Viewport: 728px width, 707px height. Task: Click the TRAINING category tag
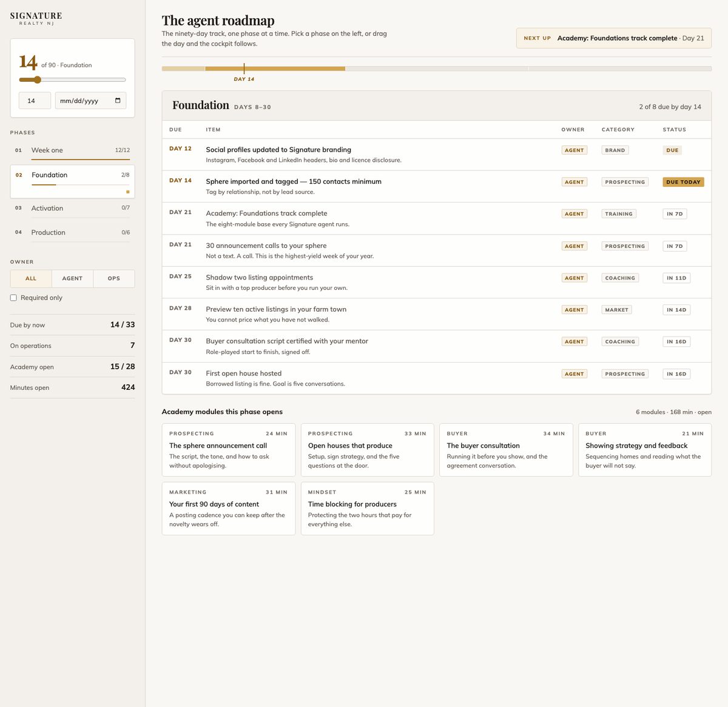(619, 213)
